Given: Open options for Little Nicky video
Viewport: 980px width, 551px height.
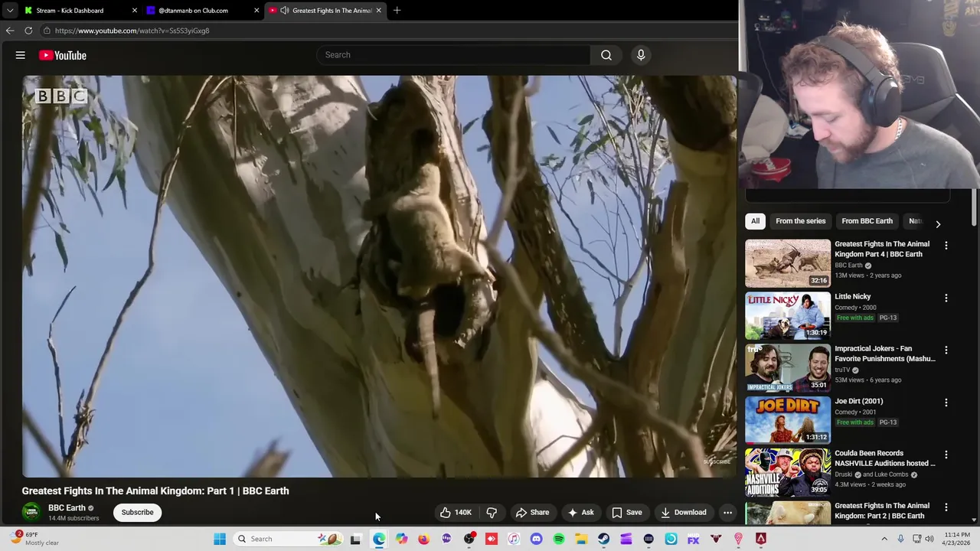Looking at the screenshot, I should [946, 298].
